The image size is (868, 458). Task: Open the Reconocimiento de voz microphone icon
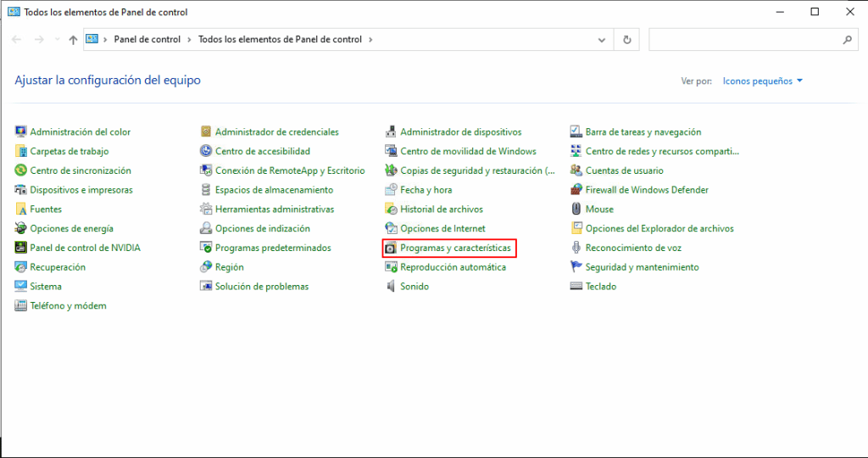point(576,248)
